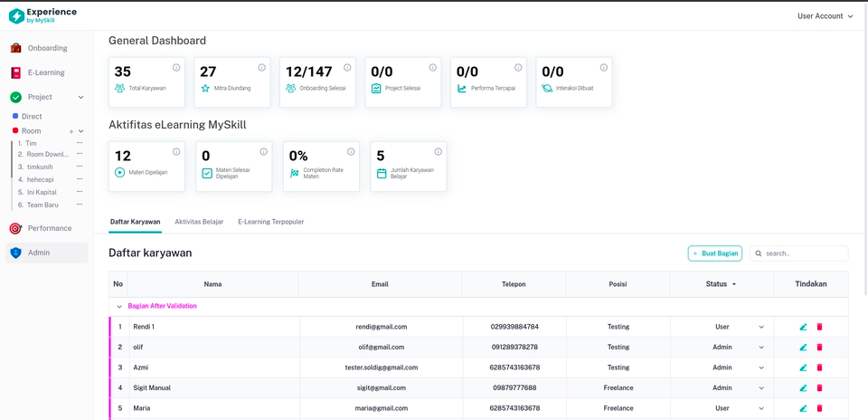Collapse the Bagian After Validation group
The image size is (868, 420).
click(x=118, y=307)
